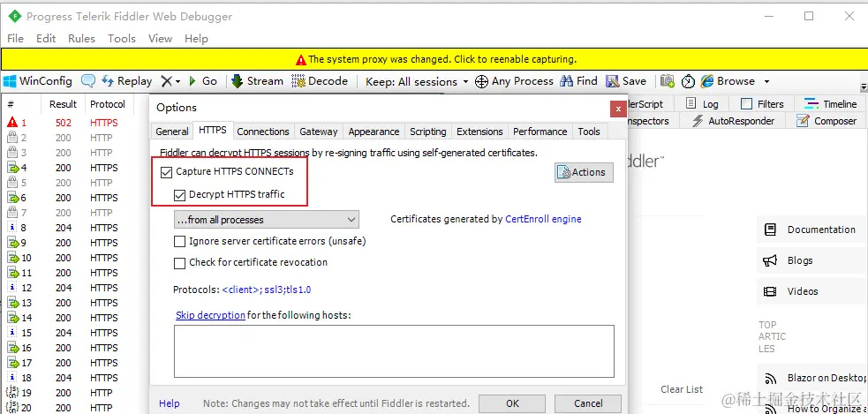Click the Fiddler app logo icon
The width and height of the screenshot is (868, 414).
pos(15,16)
